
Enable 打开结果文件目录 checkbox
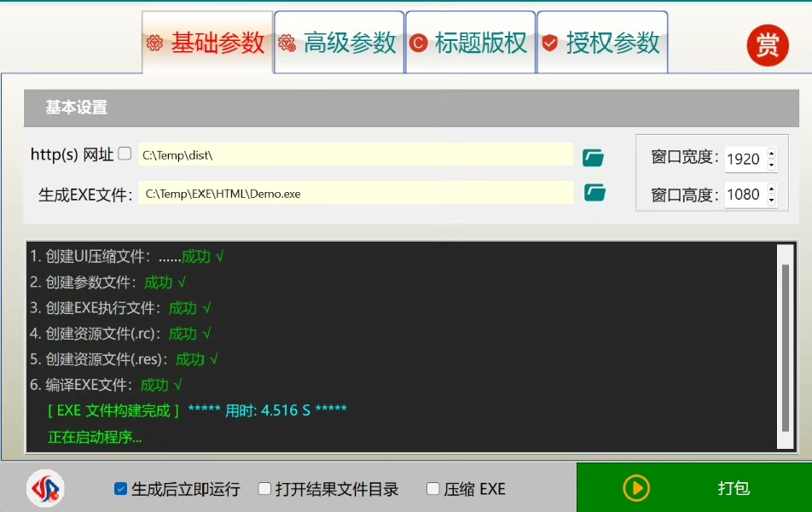[x=264, y=489]
